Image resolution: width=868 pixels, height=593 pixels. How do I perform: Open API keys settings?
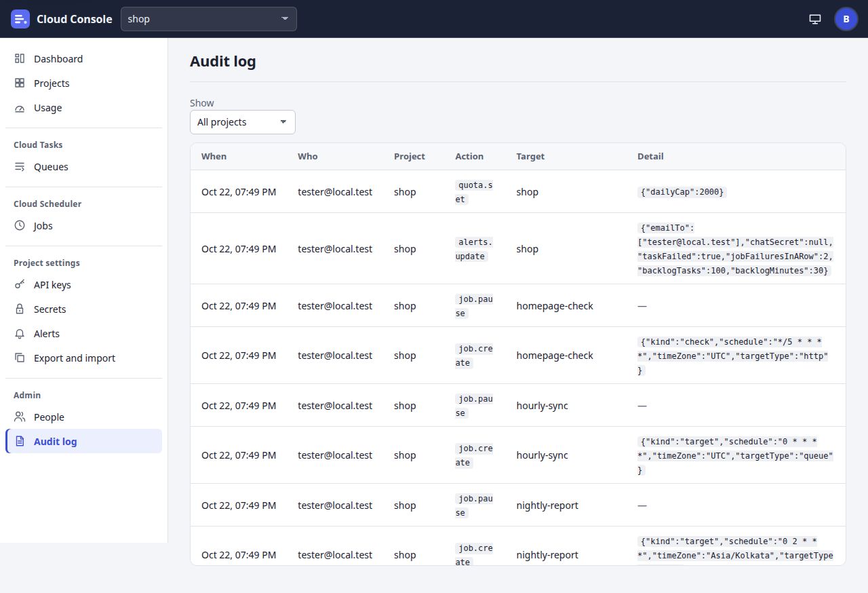click(84, 285)
